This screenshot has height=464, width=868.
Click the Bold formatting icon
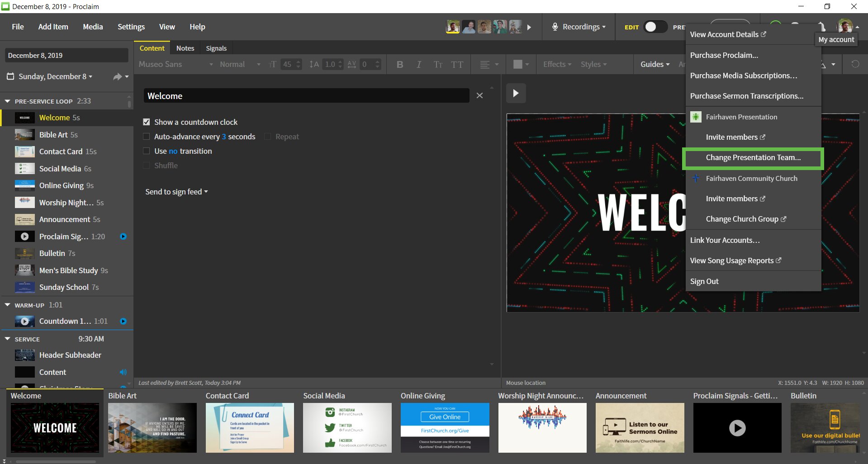tap(400, 65)
